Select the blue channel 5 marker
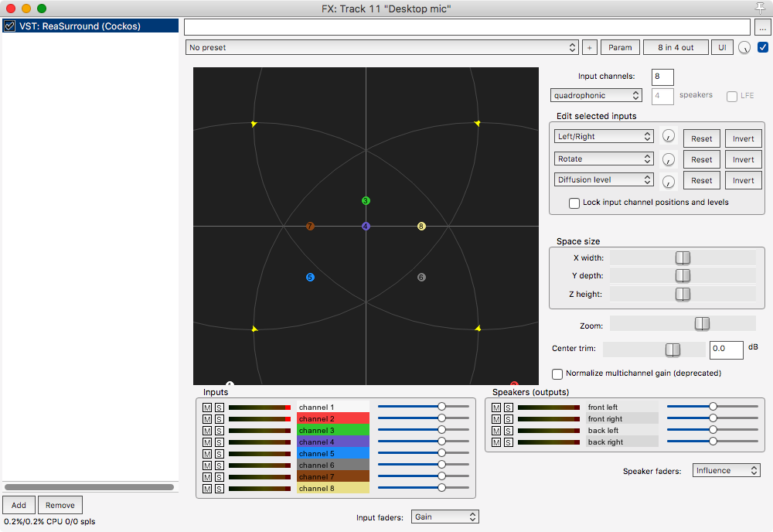This screenshot has width=773, height=532. (310, 277)
